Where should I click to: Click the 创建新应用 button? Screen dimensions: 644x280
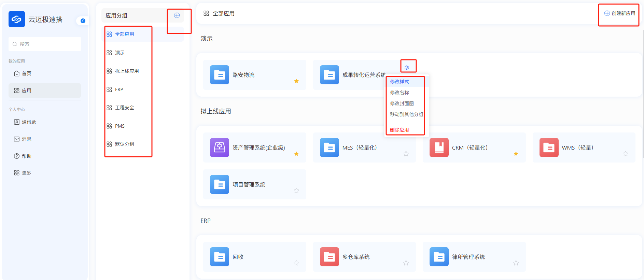coord(620,13)
